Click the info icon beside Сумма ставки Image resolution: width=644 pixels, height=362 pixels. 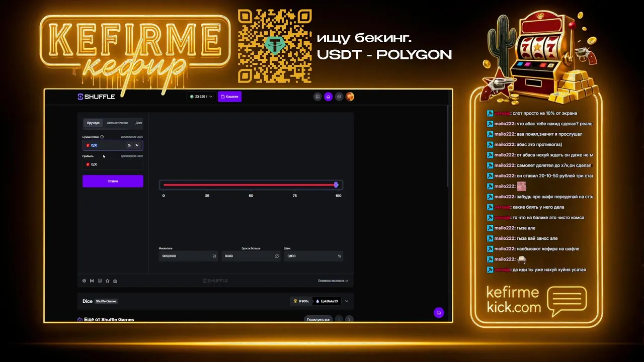pos(102,137)
